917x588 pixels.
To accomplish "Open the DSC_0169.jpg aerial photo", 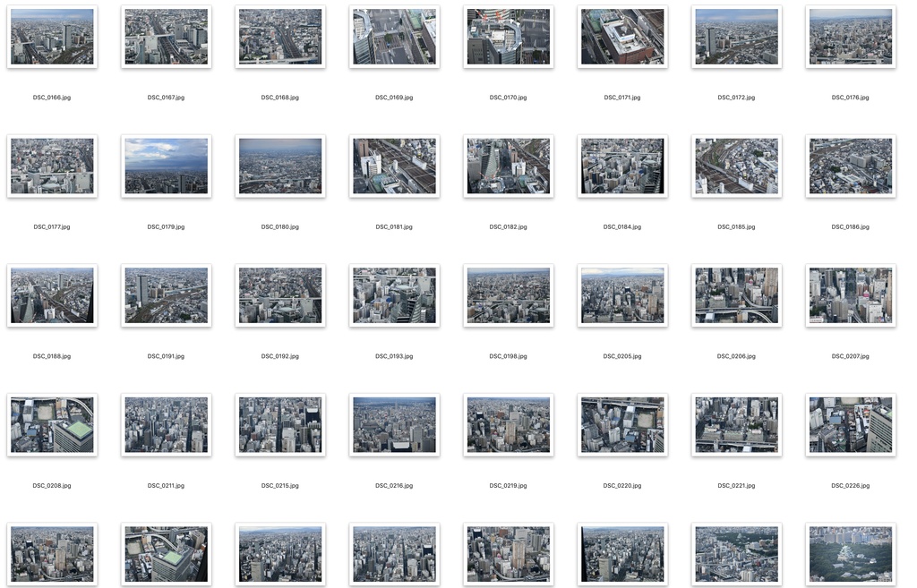I will pos(394,37).
